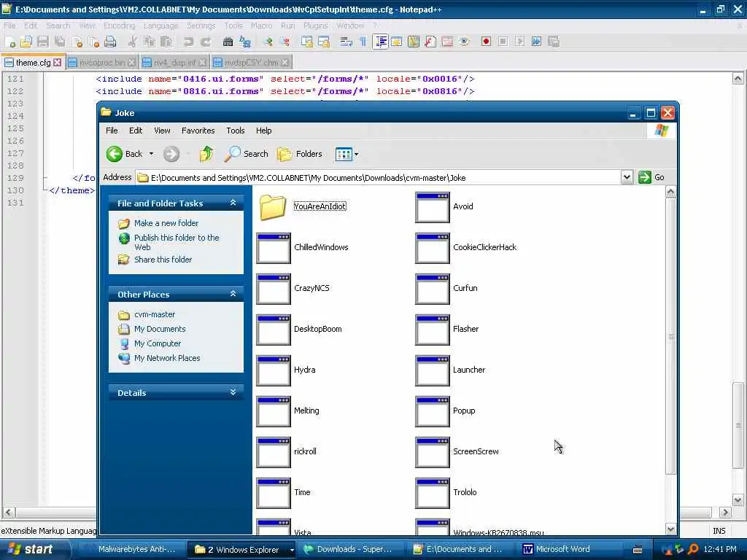This screenshot has width=747, height=560.
Task: Click the Monitoring eye icon in Notepad++
Action: [464, 42]
